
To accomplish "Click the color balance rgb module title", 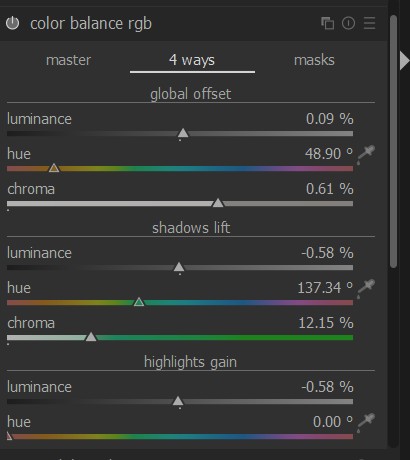I will [x=91, y=24].
